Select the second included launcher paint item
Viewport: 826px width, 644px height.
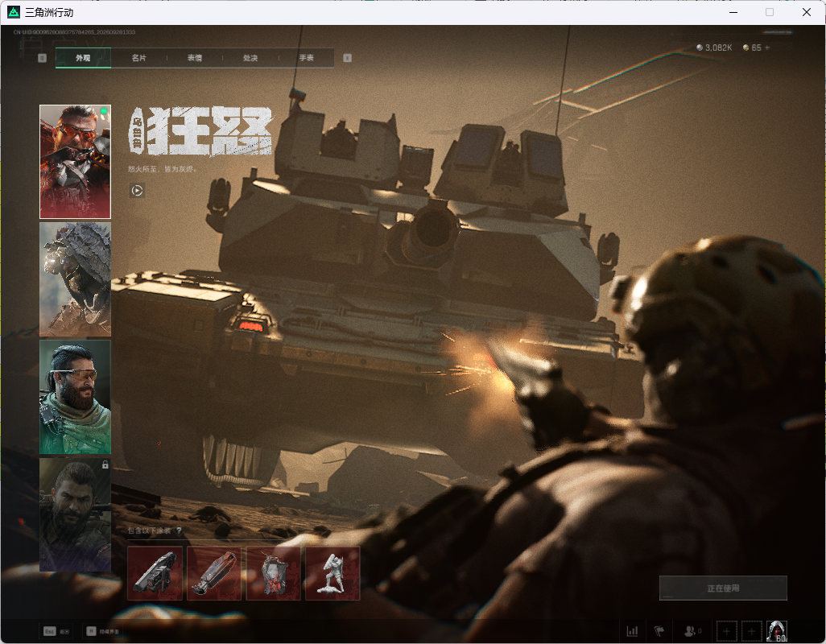click(x=214, y=573)
